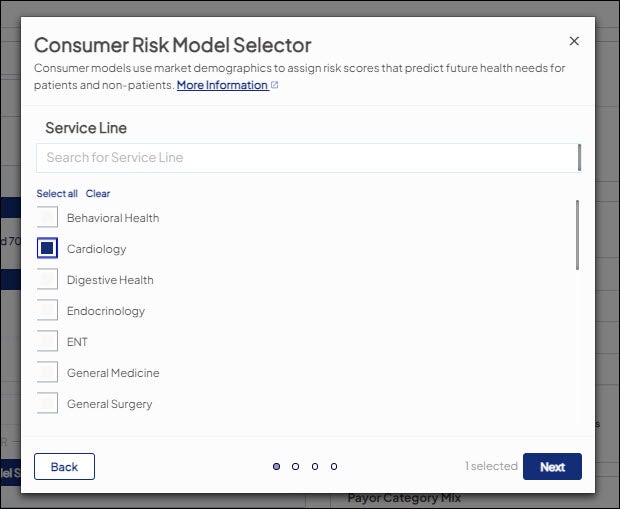Viewport: 620px width, 509px height.
Task: Check the General Medicine option
Action: pos(47,373)
